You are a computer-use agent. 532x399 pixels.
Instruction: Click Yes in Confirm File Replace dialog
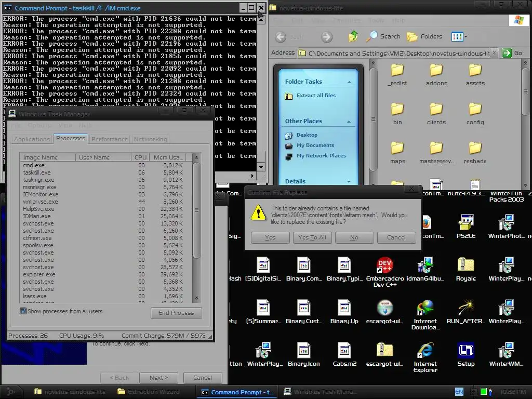click(x=270, y=237)
